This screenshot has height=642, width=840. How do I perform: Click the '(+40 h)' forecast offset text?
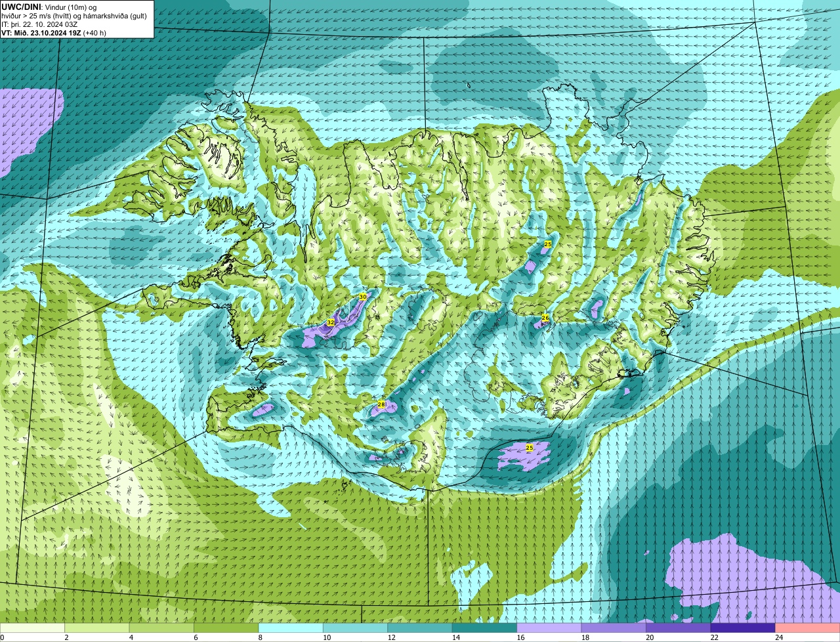pyautogui.click(x=94, y=33)
